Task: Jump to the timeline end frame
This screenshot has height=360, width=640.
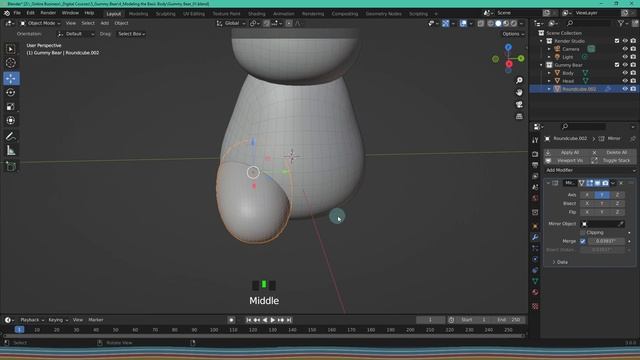Action: pyautogui.click(x=289, y=320)
